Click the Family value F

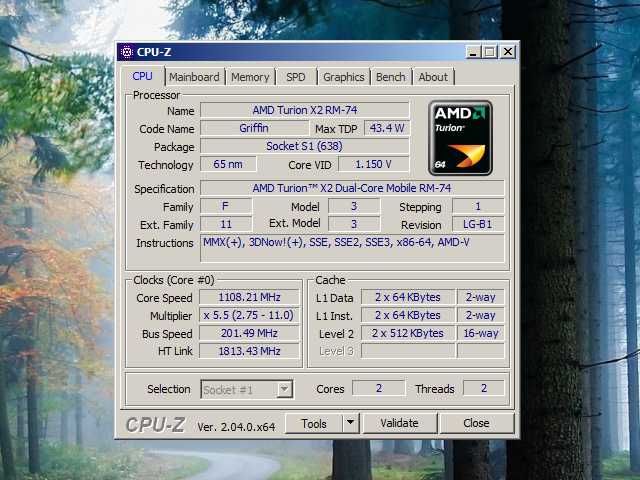coord(226,207)
